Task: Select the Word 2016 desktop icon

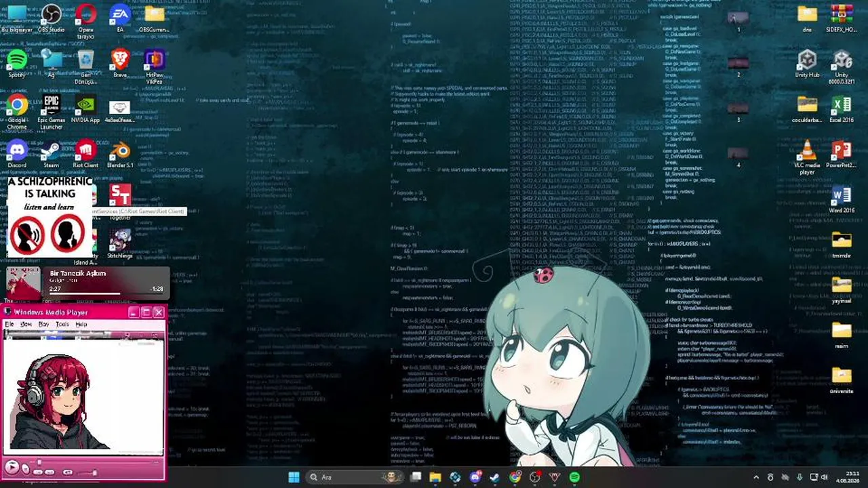Action: 842,199
